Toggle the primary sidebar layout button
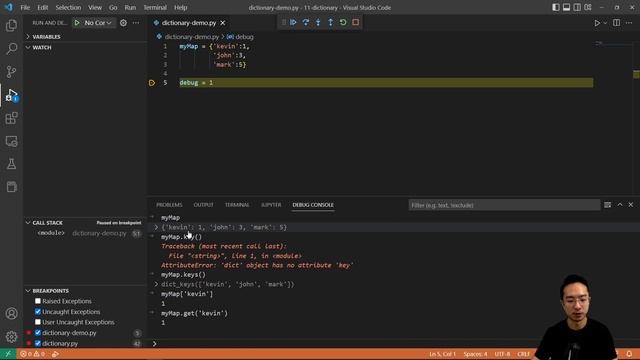 [x=556, y=7]
